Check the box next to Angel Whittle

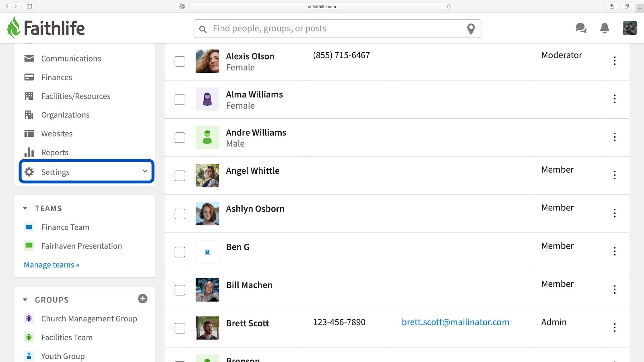coord(180,176)
